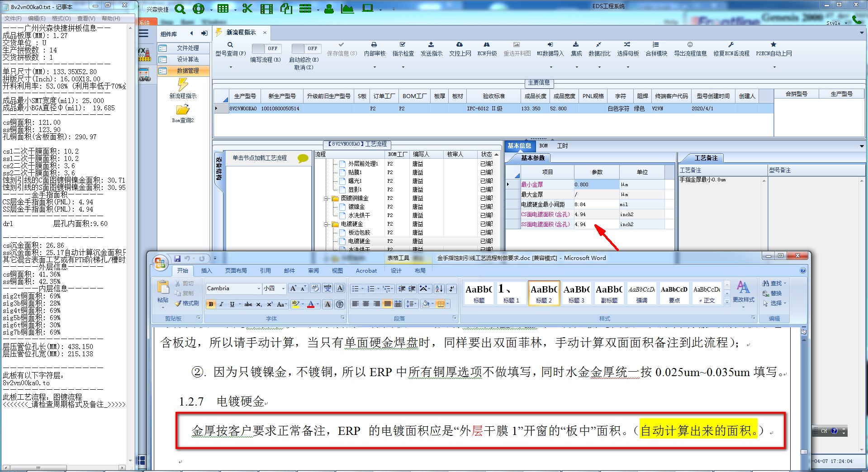
Task: Click Word Office button orb
Action: [160, 263]
